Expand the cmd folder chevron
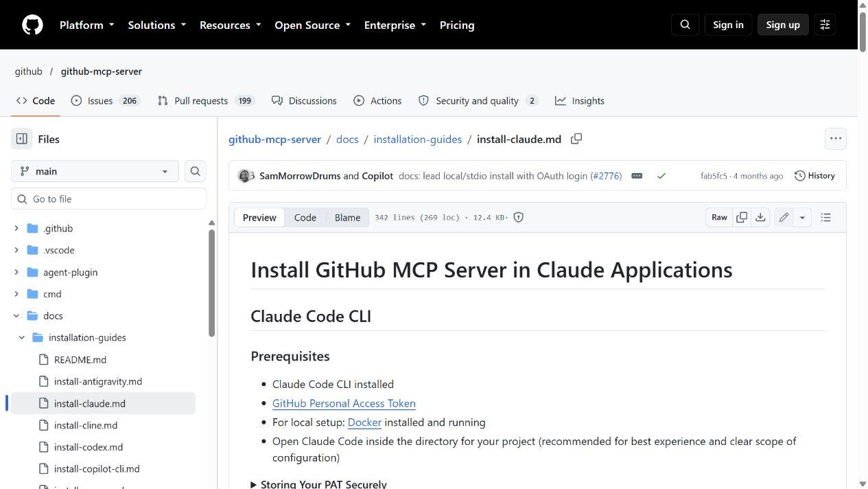Screen dimensions: 868x489 pos(16,294)
